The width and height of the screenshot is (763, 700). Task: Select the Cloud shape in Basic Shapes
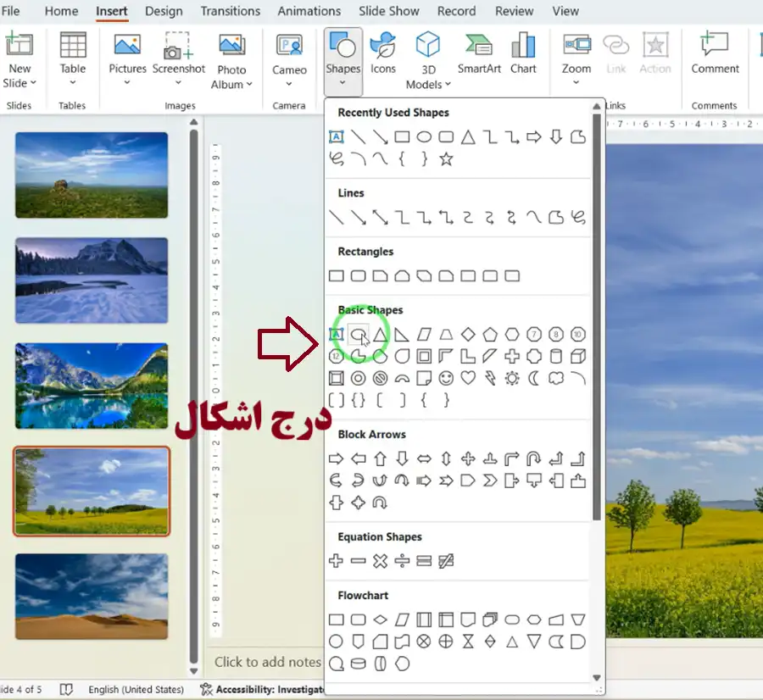pyautogui.click(x=556, y=378)
